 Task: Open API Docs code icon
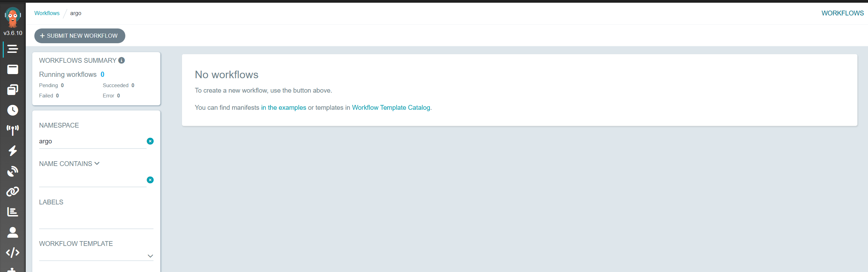tap(13, 253)
